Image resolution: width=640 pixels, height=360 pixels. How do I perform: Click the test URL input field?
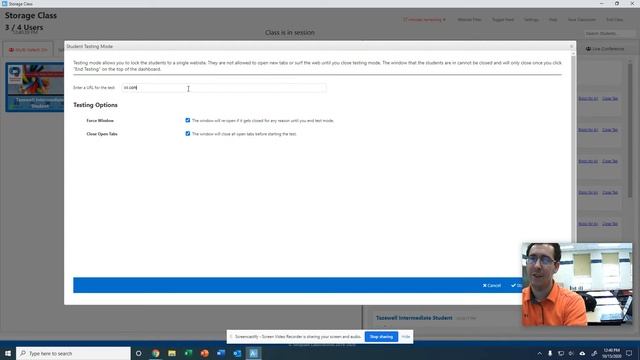[224, 88]
